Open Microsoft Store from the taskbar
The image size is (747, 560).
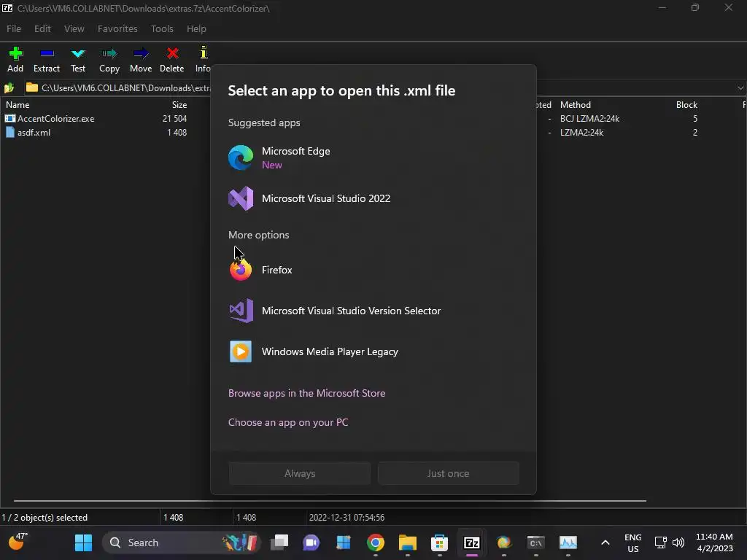click(439, 542)
